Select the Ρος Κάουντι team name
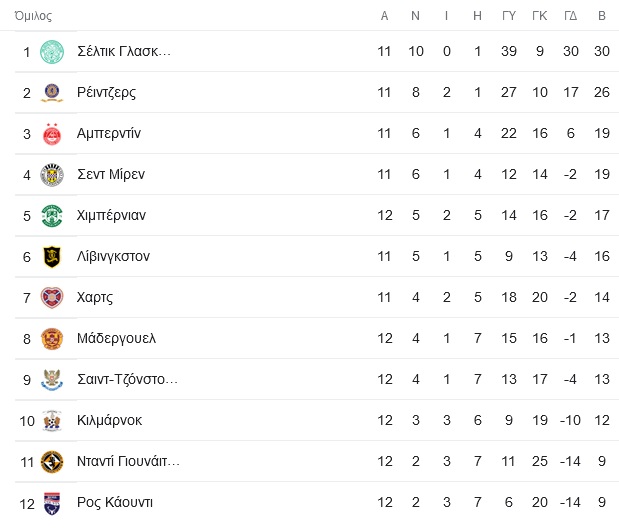 click(115, 502)
